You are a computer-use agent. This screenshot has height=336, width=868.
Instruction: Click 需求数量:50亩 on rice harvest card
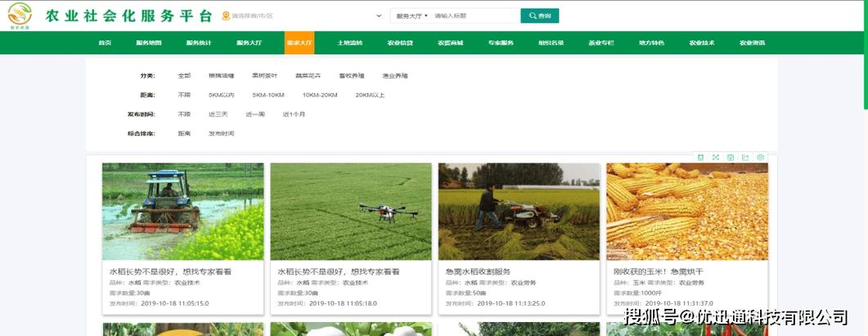tap(466, 293)
